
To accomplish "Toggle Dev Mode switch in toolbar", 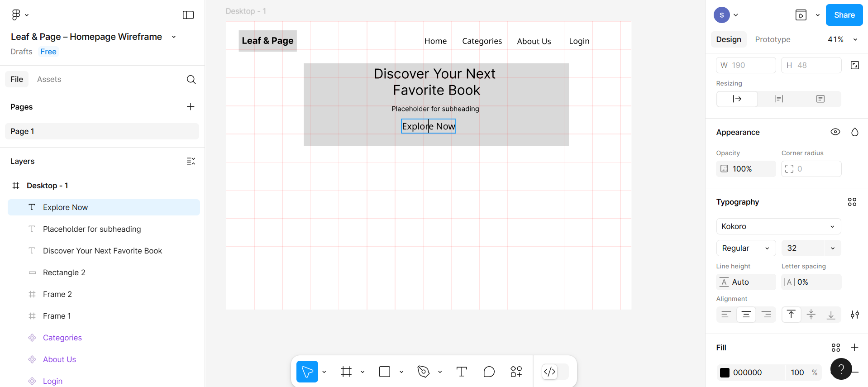I will click(x=555, y=372).
